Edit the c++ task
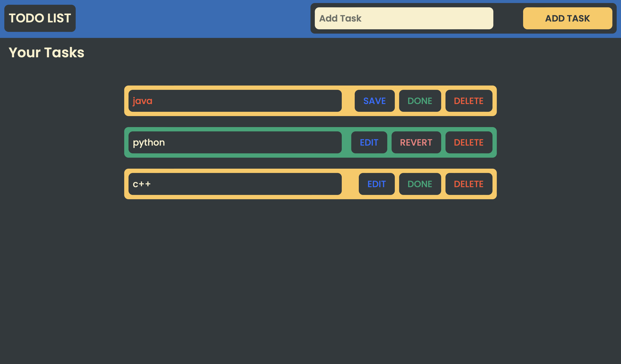Viewport: 621px width, 364px height. (376, 184)
